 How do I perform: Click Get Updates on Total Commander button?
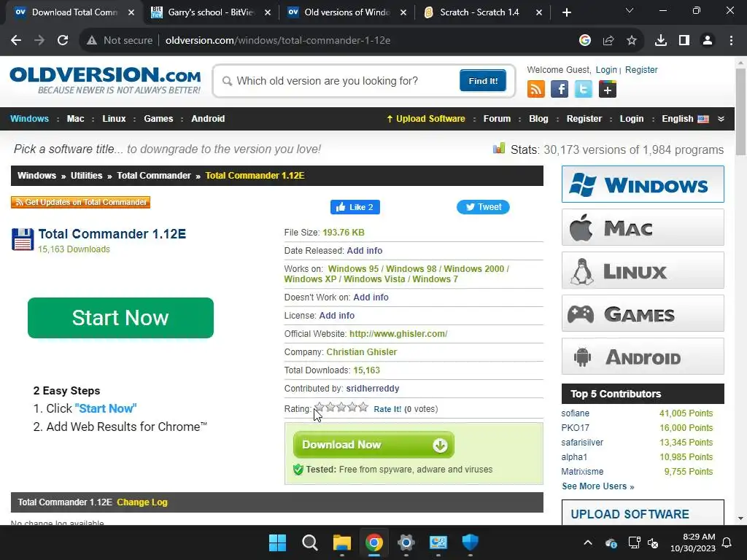[80, 203]
